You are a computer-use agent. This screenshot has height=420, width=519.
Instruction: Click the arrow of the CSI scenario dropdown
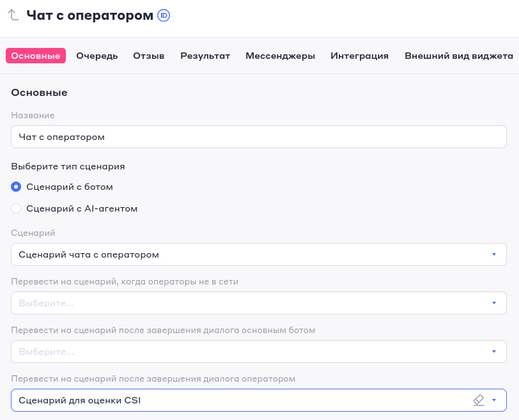coord(494,400)
